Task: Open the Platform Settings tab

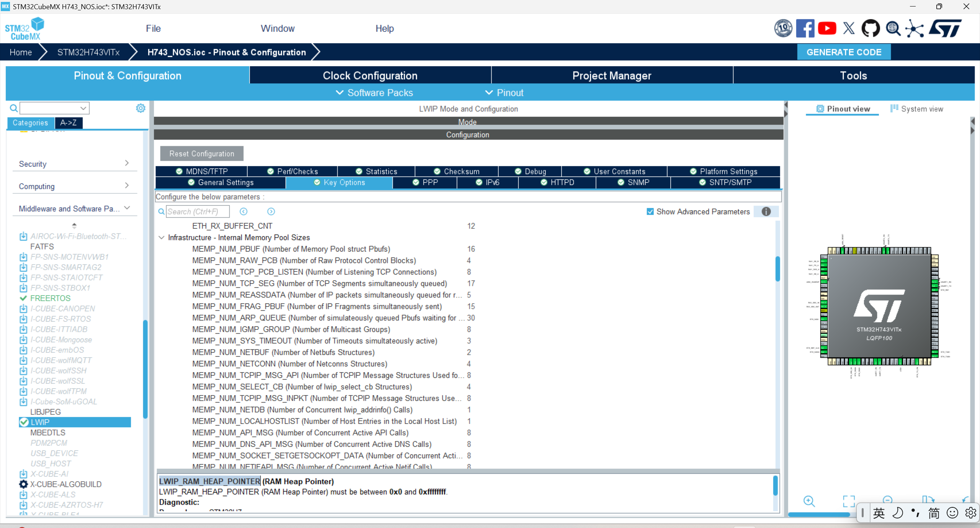Action: coord(724,171)
